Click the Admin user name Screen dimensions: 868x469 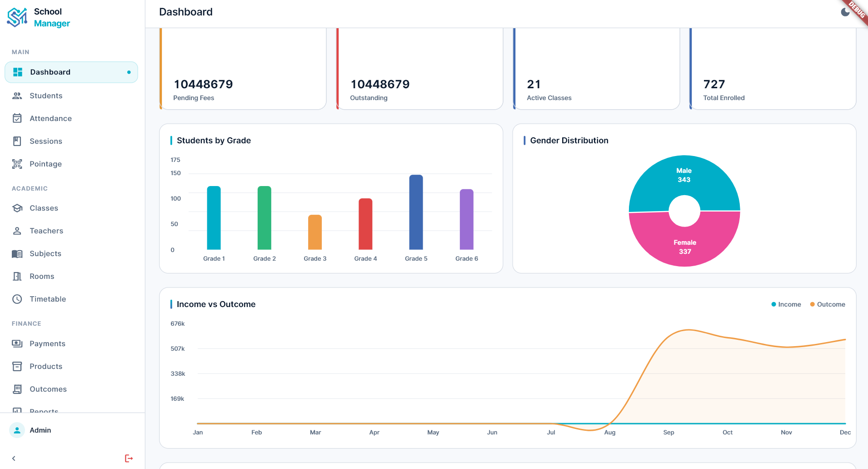(40, 430)
